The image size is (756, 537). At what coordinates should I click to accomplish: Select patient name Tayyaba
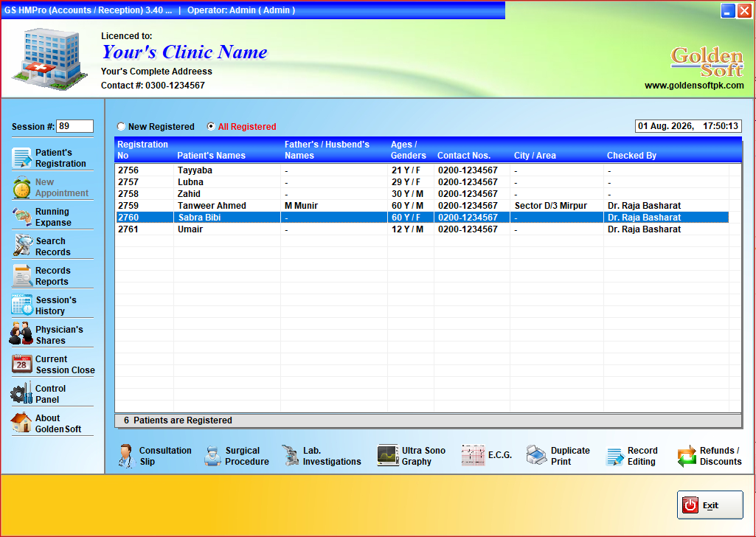pos(195,170)
